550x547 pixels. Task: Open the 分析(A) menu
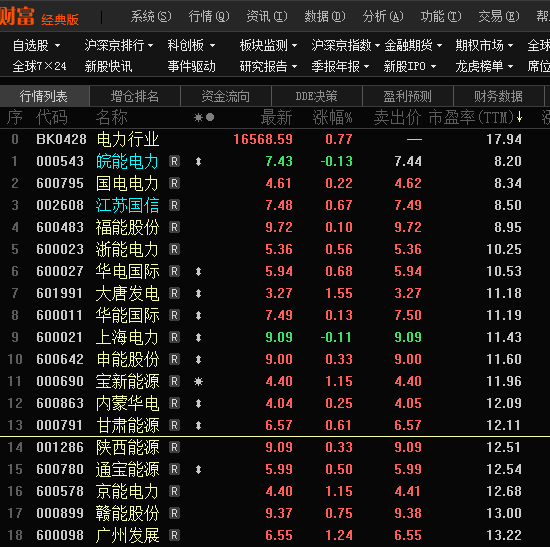click(x=383, y=16)
